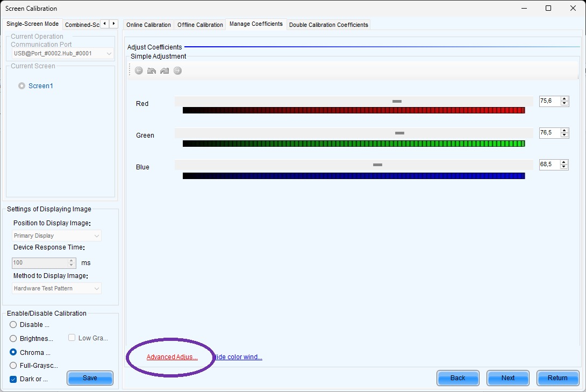This screenshot has width=586, height=392.
Task: Select the Combined-Screen mode tab
Action: (x=82, y=25)
